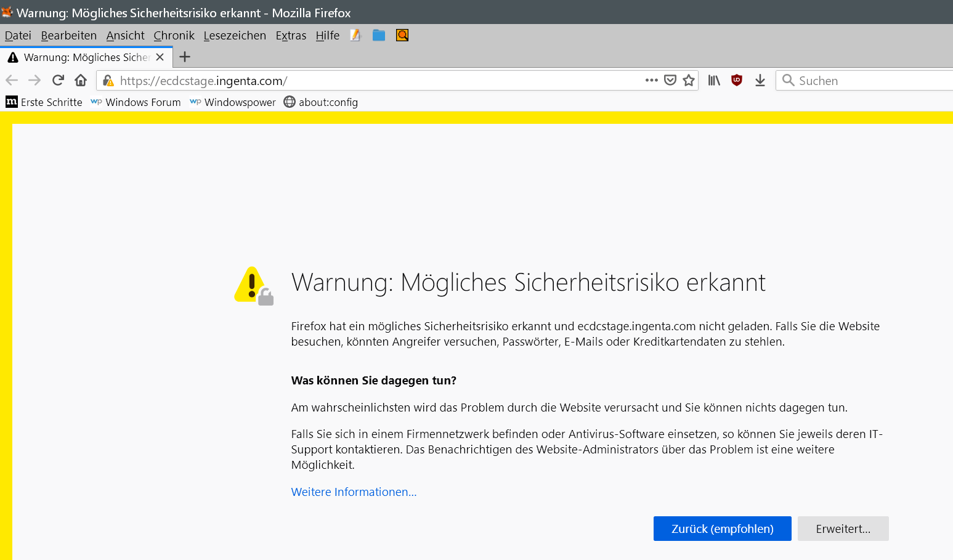Open the about:config bookmark

[x=321, y=102]
